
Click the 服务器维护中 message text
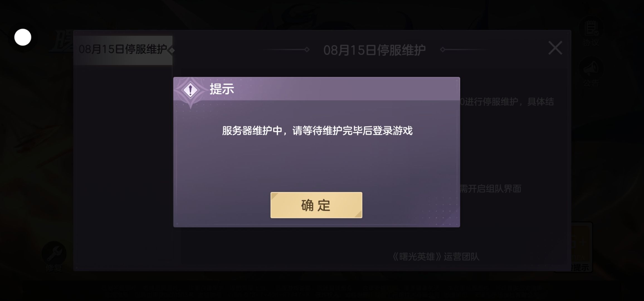(317, 130)
